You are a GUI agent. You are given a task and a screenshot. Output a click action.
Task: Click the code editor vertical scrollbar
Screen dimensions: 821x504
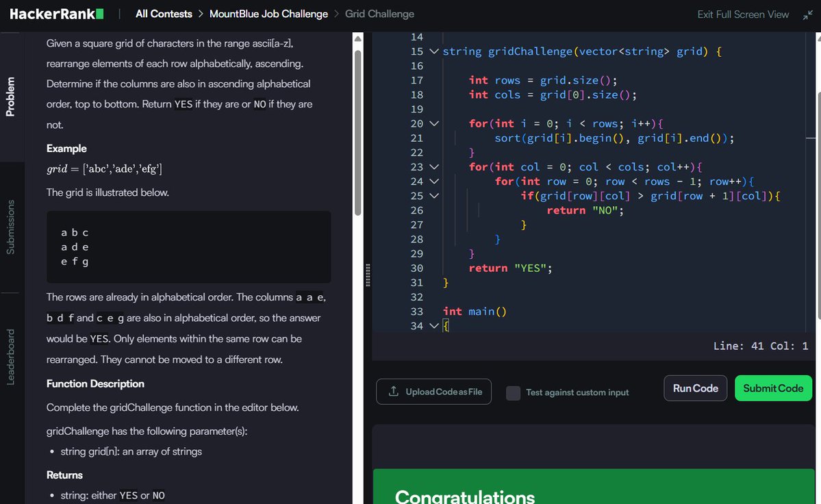[818, 205]
